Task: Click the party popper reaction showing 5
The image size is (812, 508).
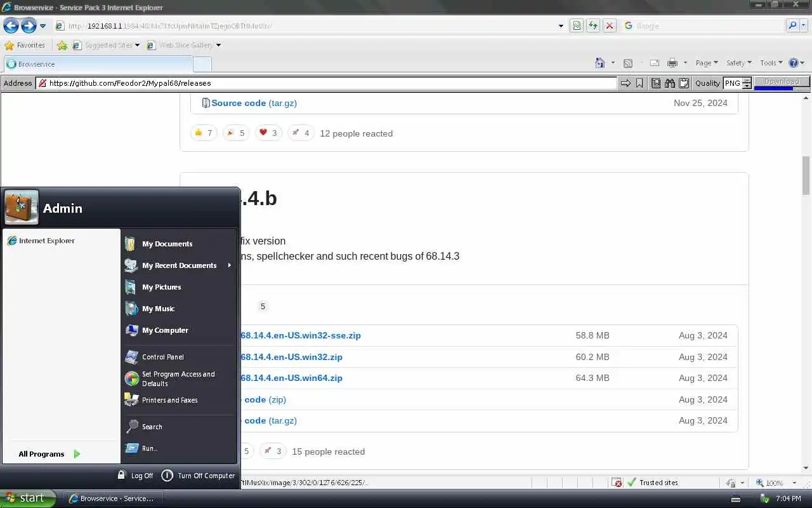Action: (x=236, y=133)
